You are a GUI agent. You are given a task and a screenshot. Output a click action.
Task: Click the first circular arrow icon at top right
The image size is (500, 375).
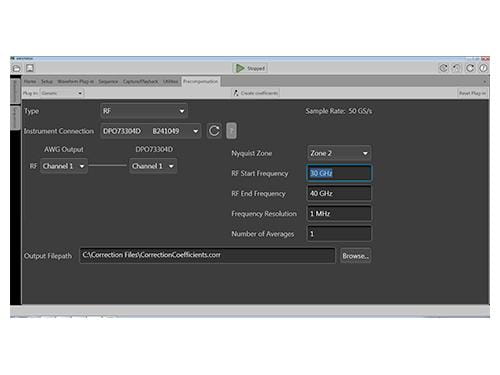(x=443, y=68)
